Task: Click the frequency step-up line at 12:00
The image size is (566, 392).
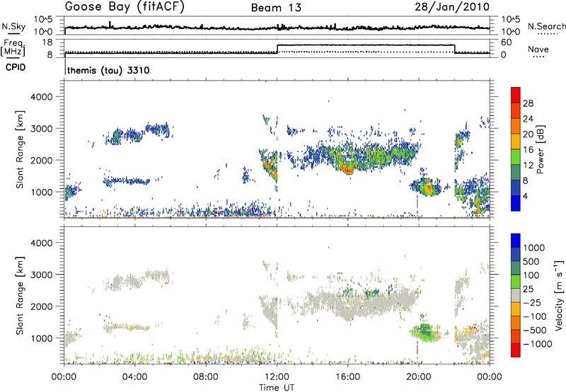Action: pyautogui.click(x=277, y=49)
